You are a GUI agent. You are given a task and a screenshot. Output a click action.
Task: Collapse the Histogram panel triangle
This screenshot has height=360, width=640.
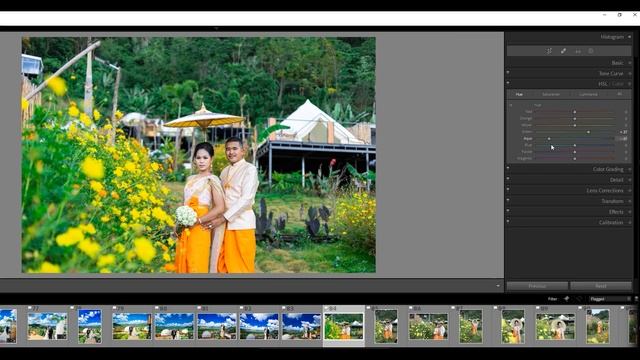click(630, 37)
